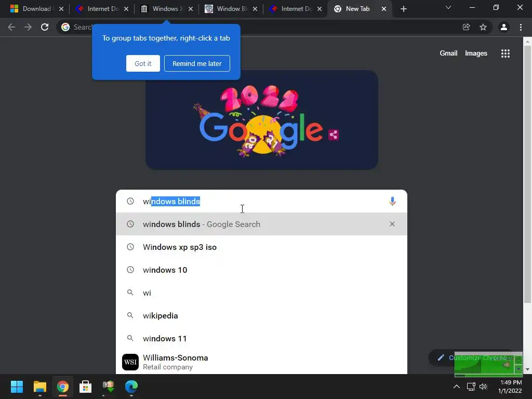Open the tab search chevron
This screenshot has height=399, width=532.
tap(448, 7)
